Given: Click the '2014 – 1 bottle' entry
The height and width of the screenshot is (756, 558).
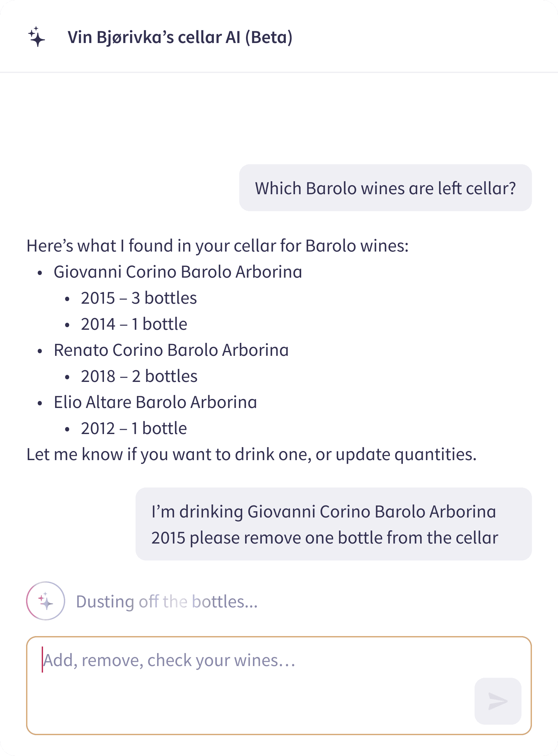Looking at the screenshot, I should (134, 324).
